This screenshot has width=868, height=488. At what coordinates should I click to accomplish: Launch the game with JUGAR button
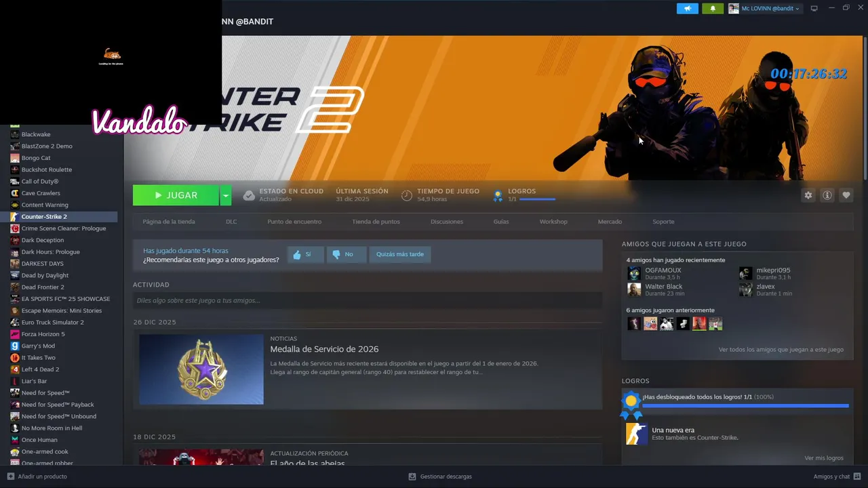tap(176, 195)
